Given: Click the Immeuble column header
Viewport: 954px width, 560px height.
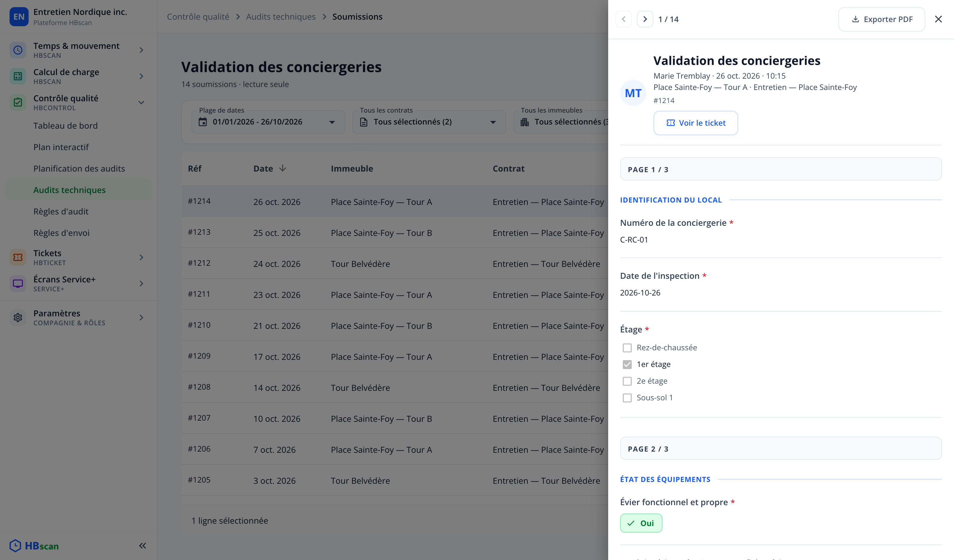Looking at the screenshot, I should pyautogui.click(x=352, y=168).
